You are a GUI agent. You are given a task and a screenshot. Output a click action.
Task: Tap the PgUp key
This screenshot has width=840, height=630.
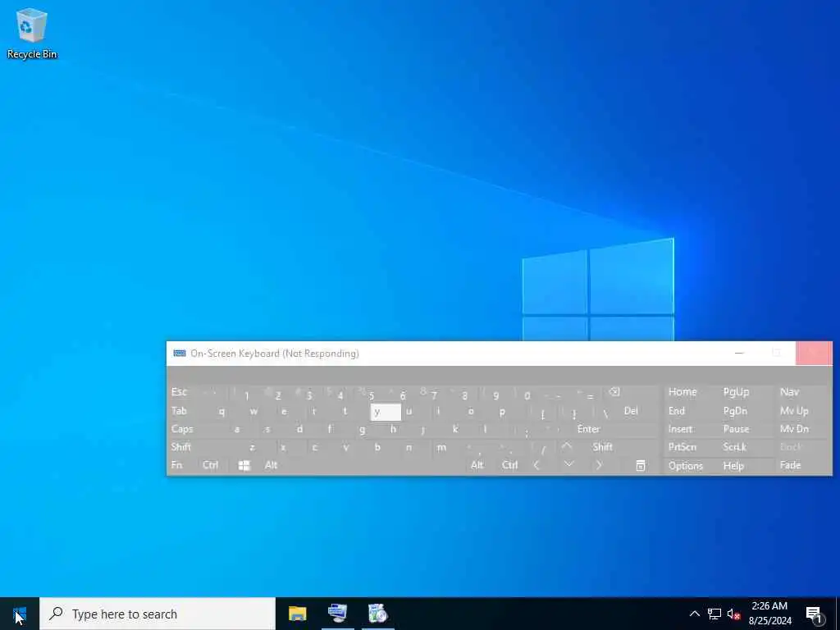736,391
